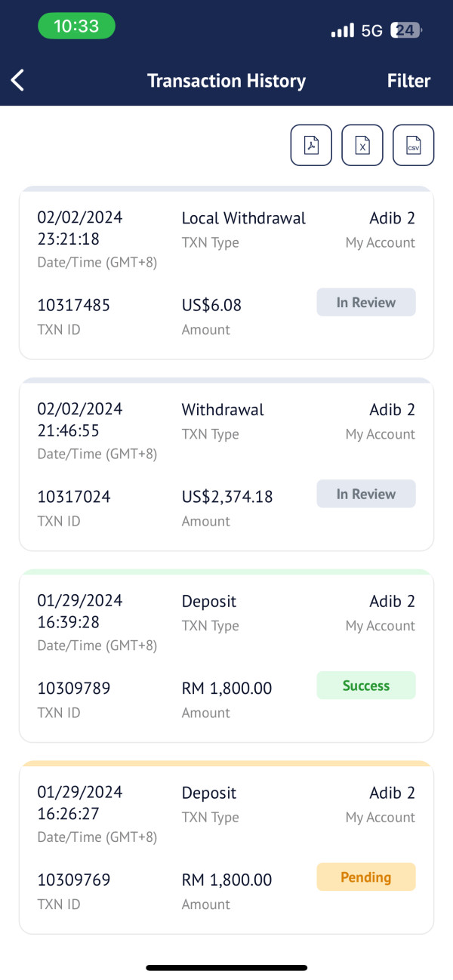Tap the green 10:33 time pill
Screen dimensions: 453x980
coord(76,26)
